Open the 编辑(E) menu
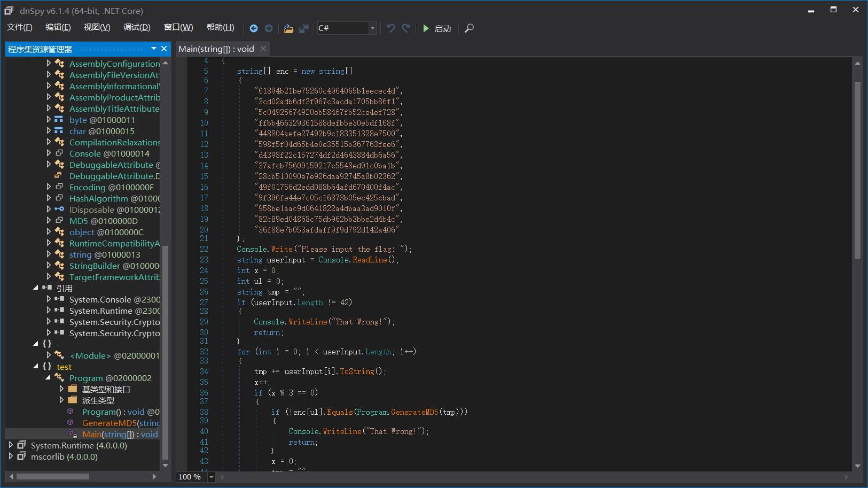This screenshot has height=488, width=868. [58, 27]
